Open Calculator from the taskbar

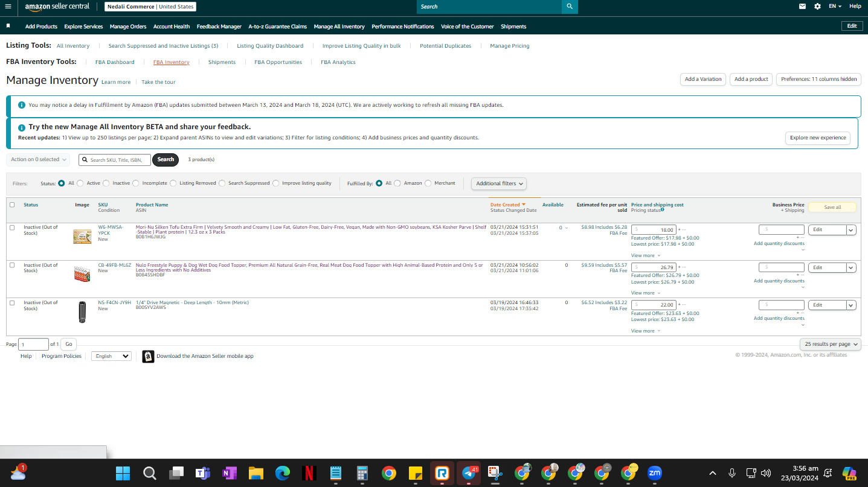click(x=362, y=473)
